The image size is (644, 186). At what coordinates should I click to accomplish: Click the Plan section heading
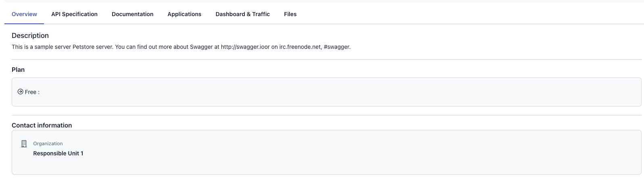pos(18,70)
